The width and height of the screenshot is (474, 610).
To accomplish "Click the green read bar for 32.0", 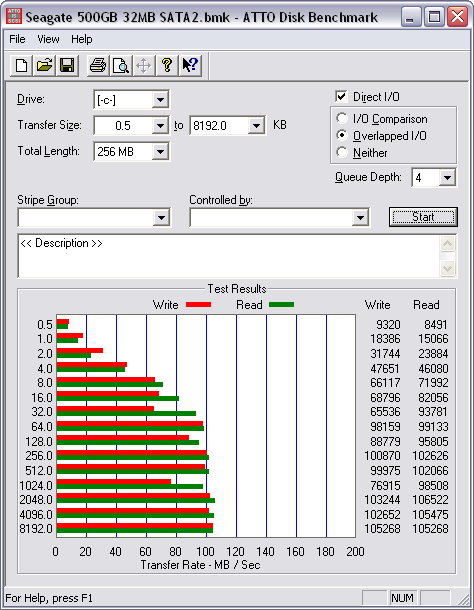I will pos(126,414).
